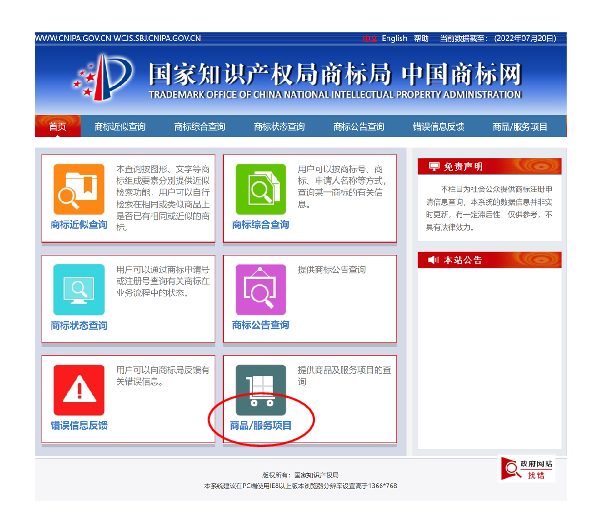Screen dimensions: 607x531
Task: Open the 帮助 link in the top bar
Action: coord(421,38)
